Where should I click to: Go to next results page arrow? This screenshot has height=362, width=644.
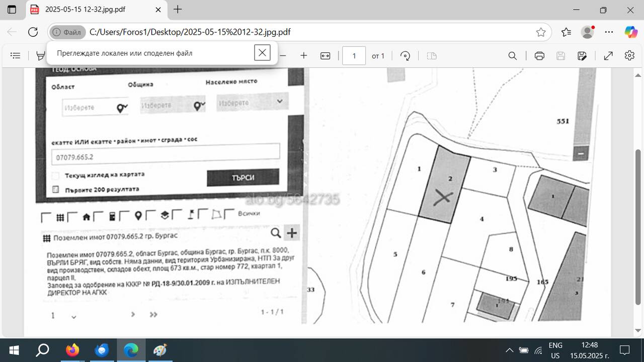tap(133, 315)
